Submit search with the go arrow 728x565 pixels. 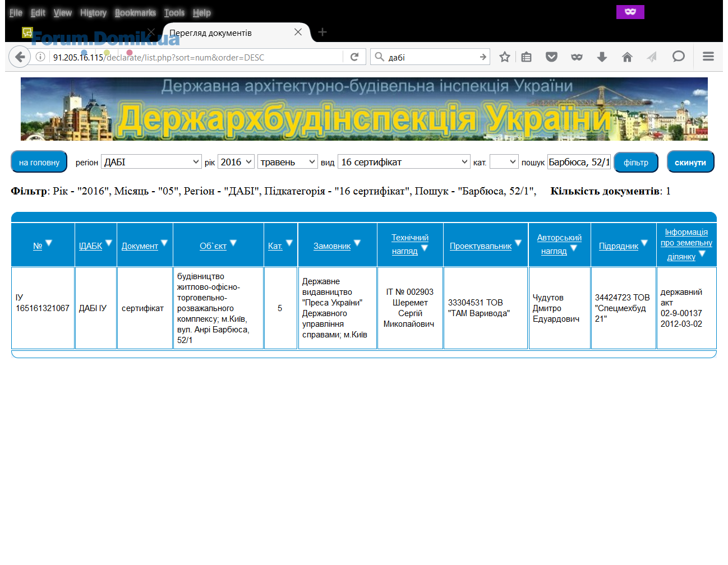tap(482, 57)
